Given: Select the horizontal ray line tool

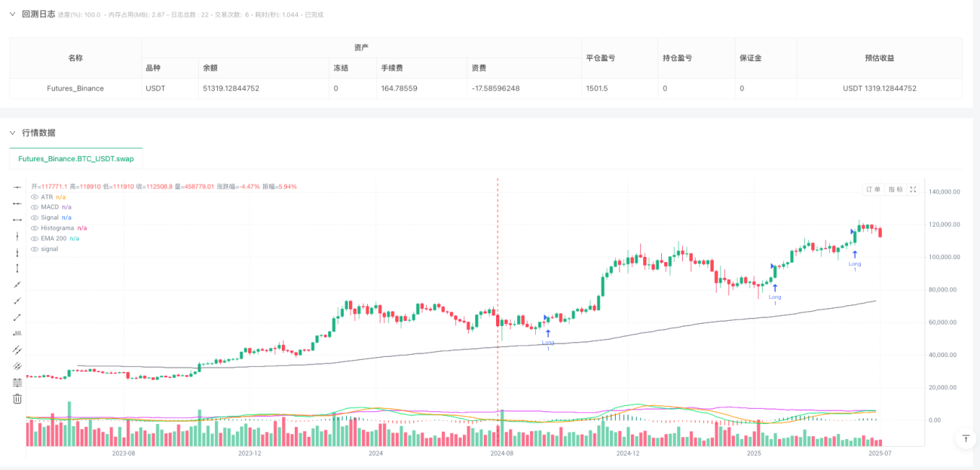Looking at the screenshot, I should [x=17, y=203].
